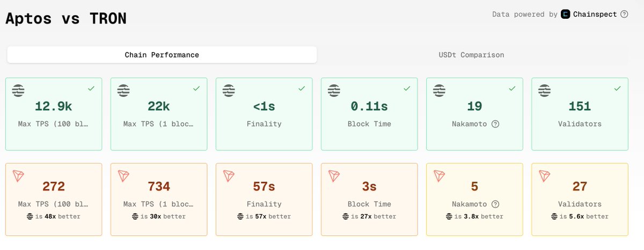Click the 151 validators value

pos(580,106)
